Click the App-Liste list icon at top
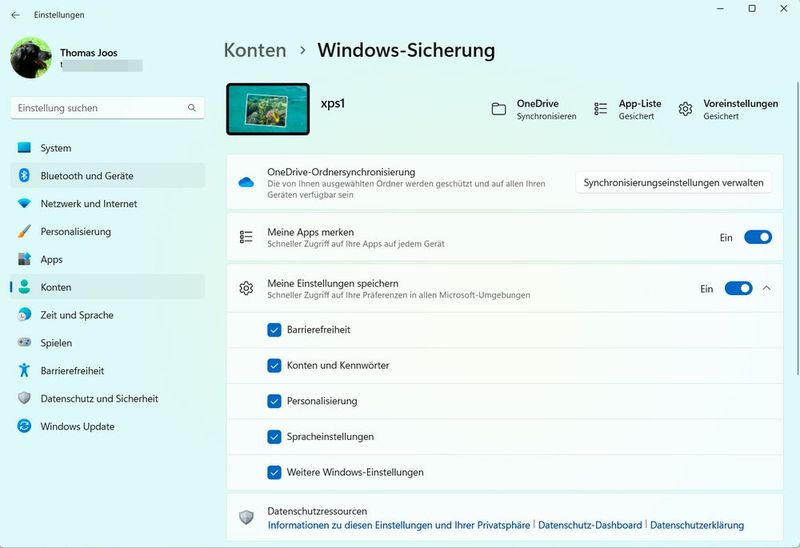This screenshot has height=548, width=800. [x=601, y=109]
